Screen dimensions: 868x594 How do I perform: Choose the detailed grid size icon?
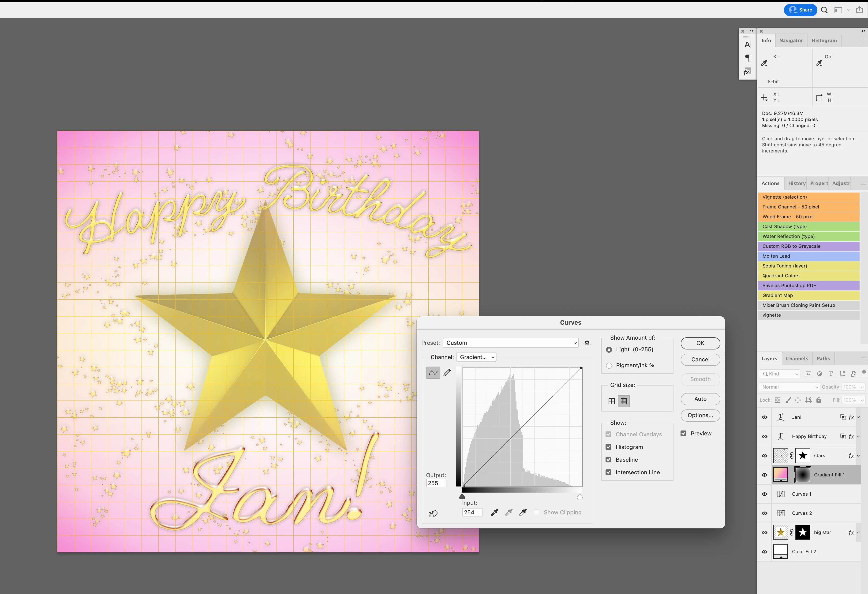(624, 401)
